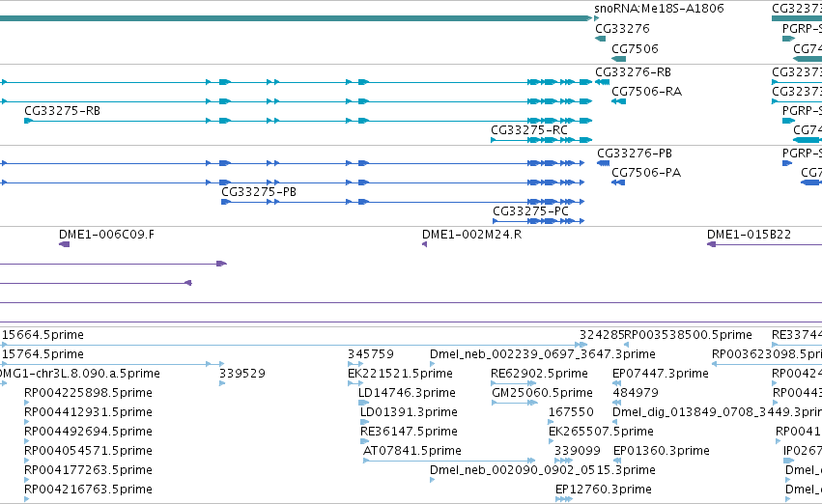Screen dimensions: 822x504
Task: Open the CG33275-RB transcript label
Action: tap(63, 110)
